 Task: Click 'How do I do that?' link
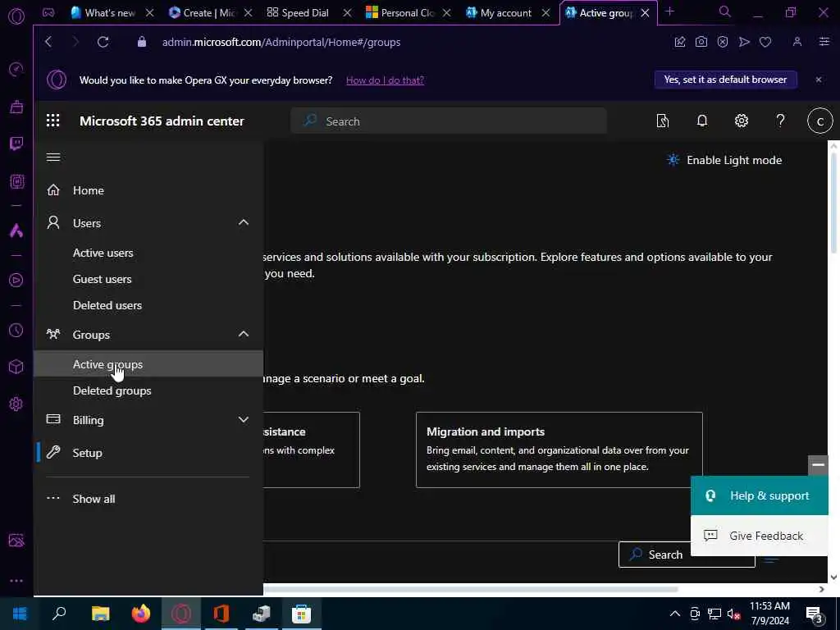385,80
